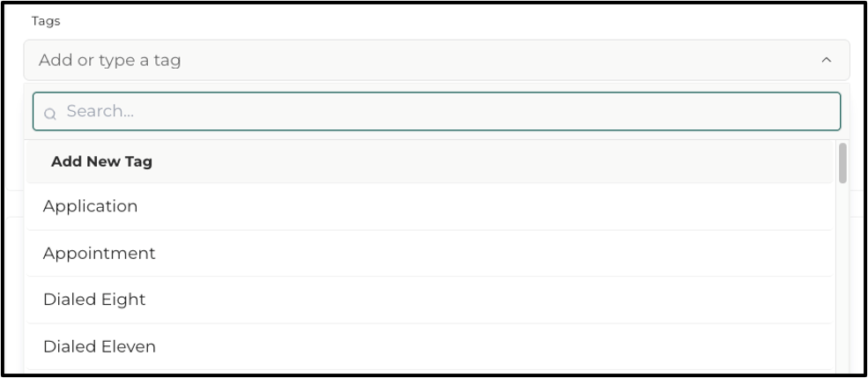Focus the Search... input field
This screenshot has height=378, width=868.
point(436,111)
